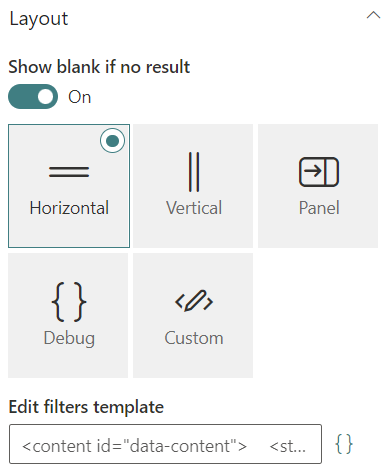Click the Layout section header text

tap(39, 19)
